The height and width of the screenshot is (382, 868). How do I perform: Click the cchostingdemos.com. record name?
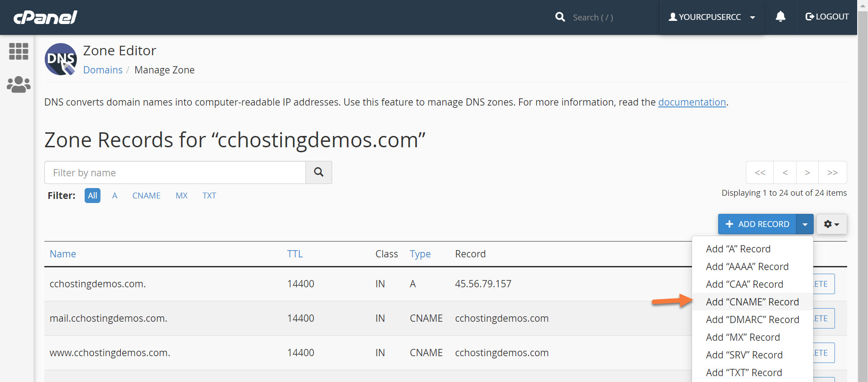[98, 284]
